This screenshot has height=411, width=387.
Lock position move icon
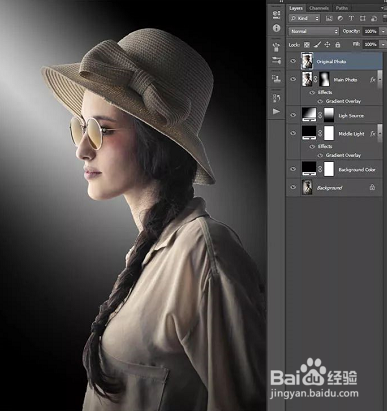[327, 44]
